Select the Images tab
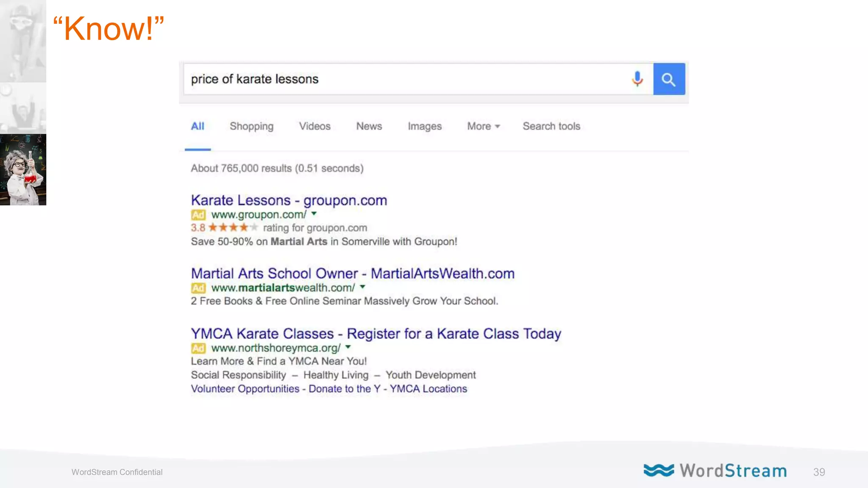 [x=424, y=126]
